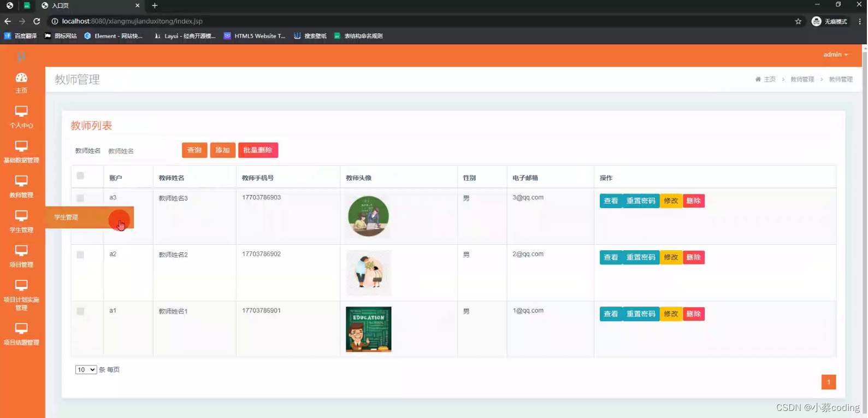Check the row checkbox for account a1
The width and height of the screenshot is (868, 418).
80,311
